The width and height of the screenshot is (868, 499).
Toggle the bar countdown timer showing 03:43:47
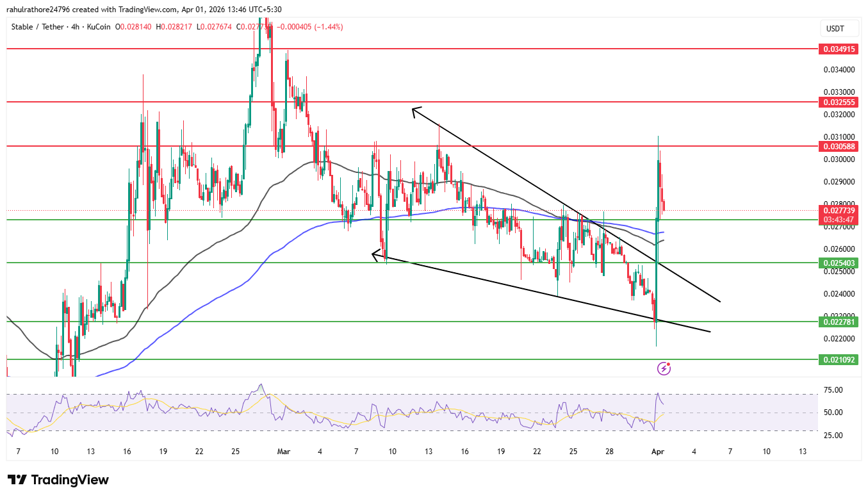(x=837, y=218)
